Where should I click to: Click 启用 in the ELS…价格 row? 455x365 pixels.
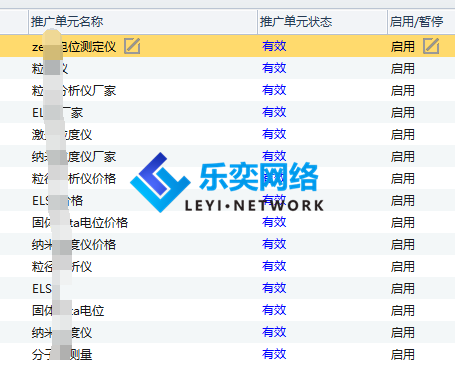pos(403,200)
